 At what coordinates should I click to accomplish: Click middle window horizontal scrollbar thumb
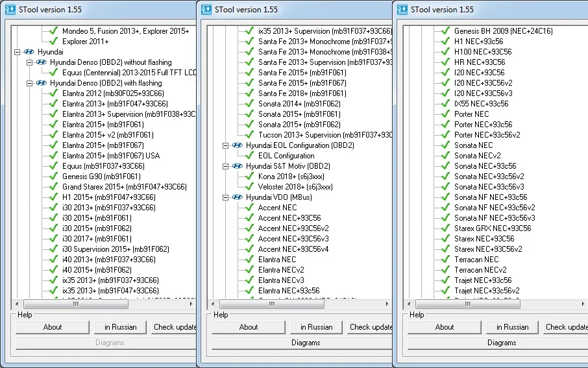[272, 304]
